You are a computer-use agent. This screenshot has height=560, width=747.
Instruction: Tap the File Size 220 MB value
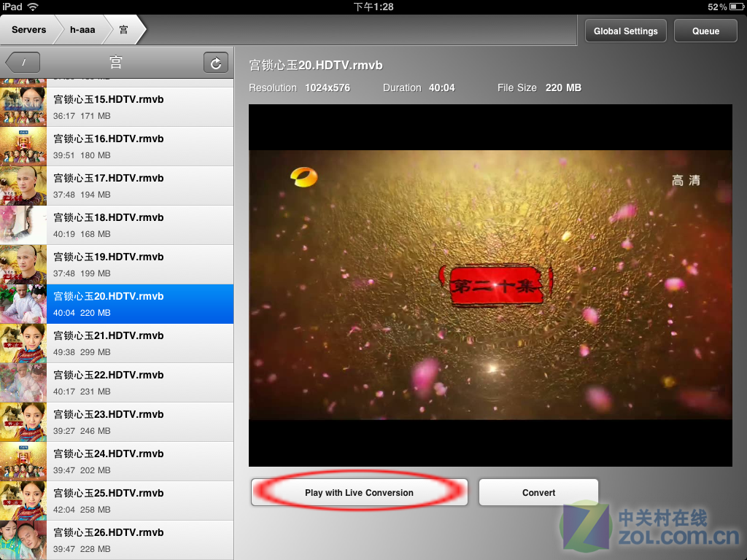(x=563, y=87)
